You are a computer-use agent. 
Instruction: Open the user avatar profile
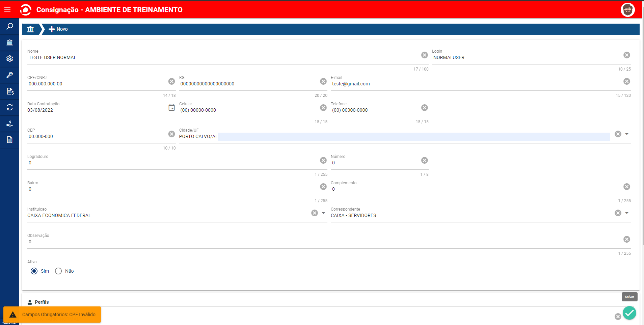click(628, 10)
